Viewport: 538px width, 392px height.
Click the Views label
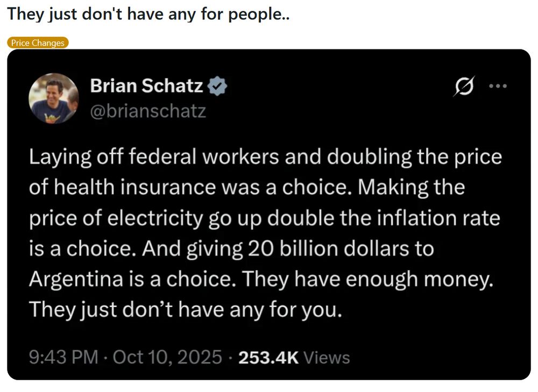327,358
